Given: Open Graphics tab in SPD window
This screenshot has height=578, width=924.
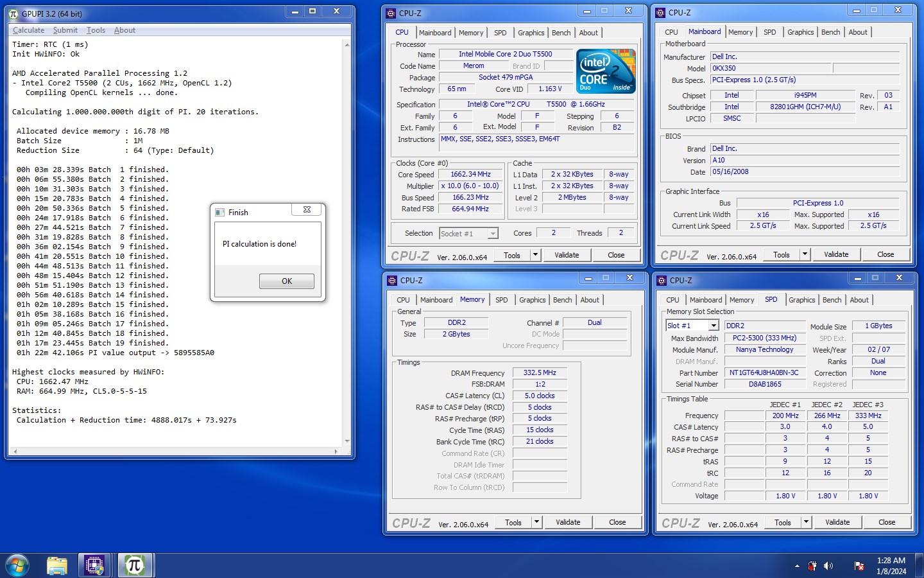Looking at the screenshot, I should 801,300.
